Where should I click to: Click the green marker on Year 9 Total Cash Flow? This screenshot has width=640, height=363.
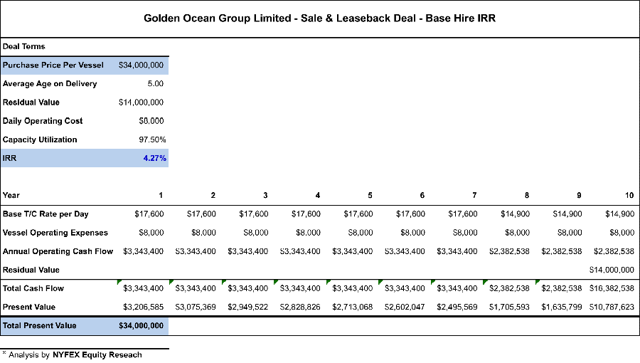(537, 282)
